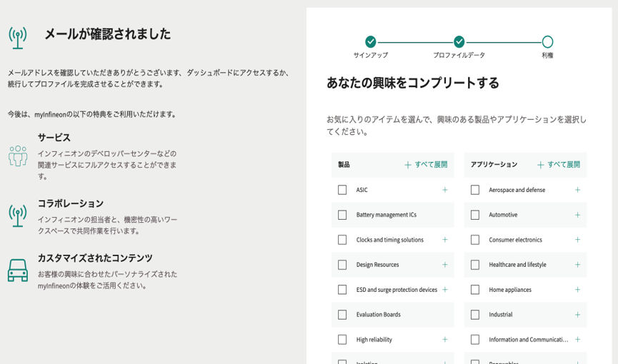
Task: Click the empty final step circle
Action: (547, 41)
